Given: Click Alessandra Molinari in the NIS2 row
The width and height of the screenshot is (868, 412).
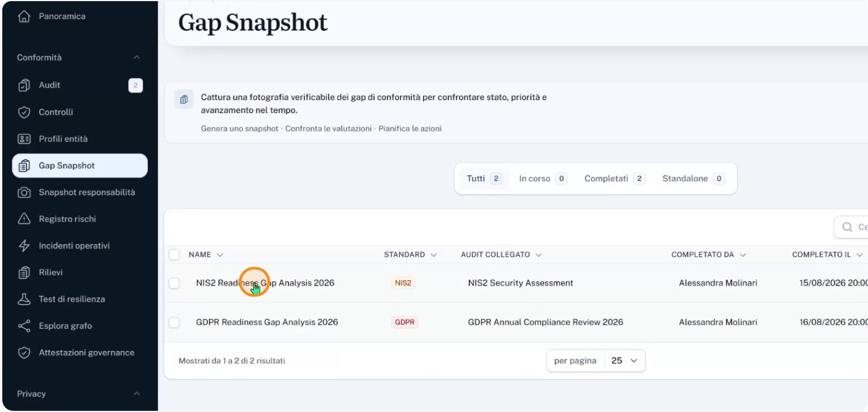Looking at the screenshot, I should point(718,283).
